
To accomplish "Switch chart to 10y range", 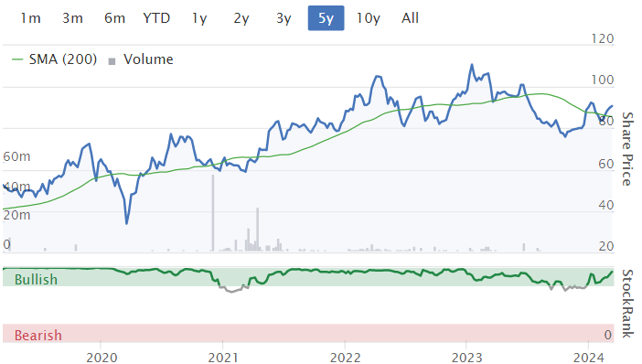I will tap(368, 18).
